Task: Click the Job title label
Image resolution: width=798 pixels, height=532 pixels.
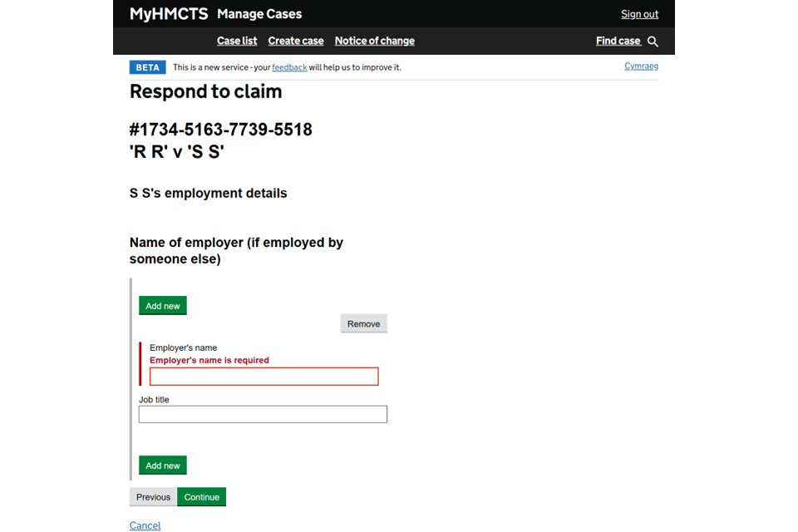Action: (154, 400)
